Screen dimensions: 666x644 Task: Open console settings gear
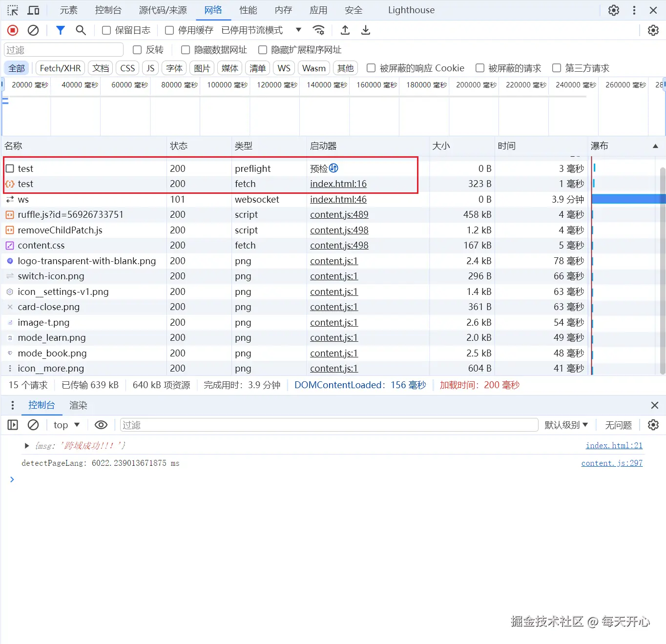coord(653,425)
